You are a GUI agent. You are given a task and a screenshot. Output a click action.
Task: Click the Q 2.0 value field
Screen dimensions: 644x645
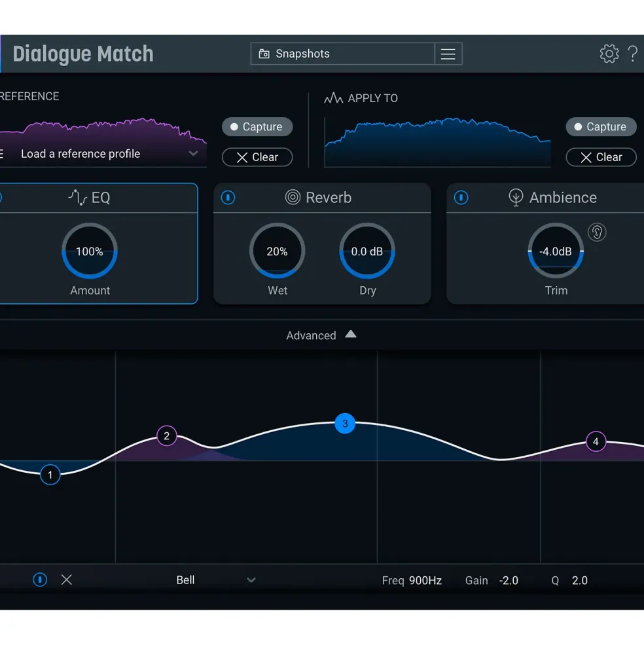580,580
